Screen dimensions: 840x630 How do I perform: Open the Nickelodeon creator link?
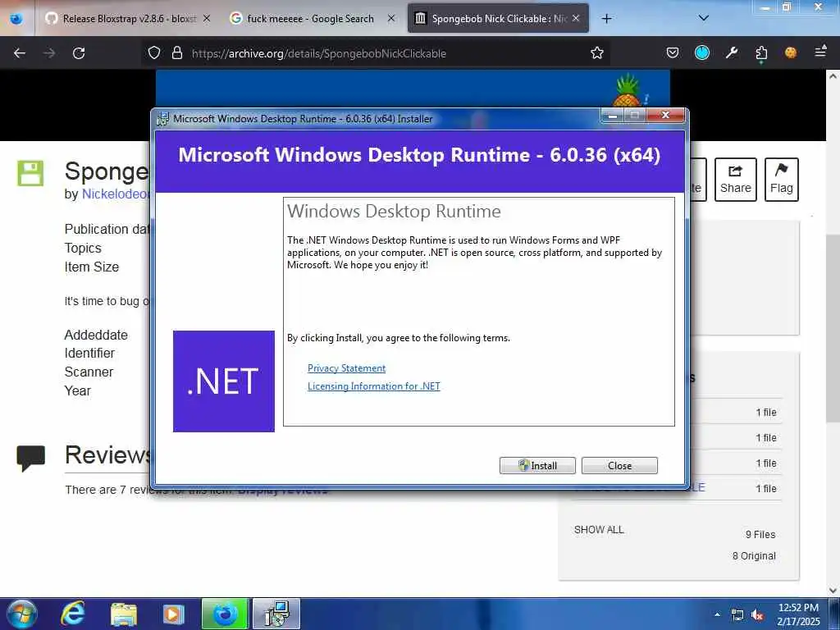116,194
